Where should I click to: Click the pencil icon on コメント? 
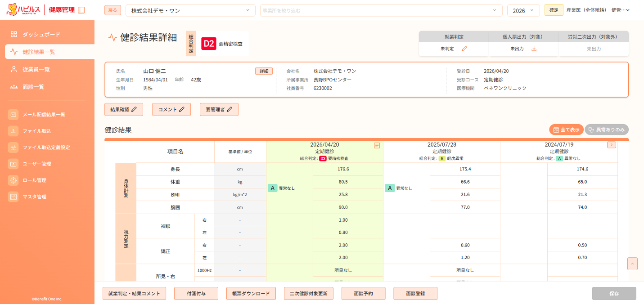182,109
